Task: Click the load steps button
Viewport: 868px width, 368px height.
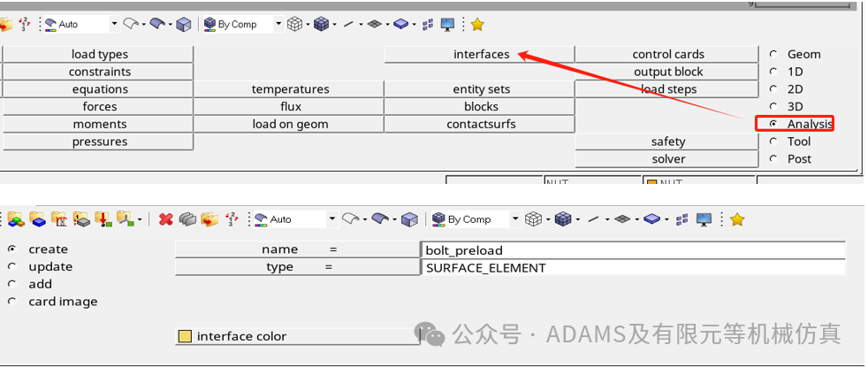Action: click(667, 89)
